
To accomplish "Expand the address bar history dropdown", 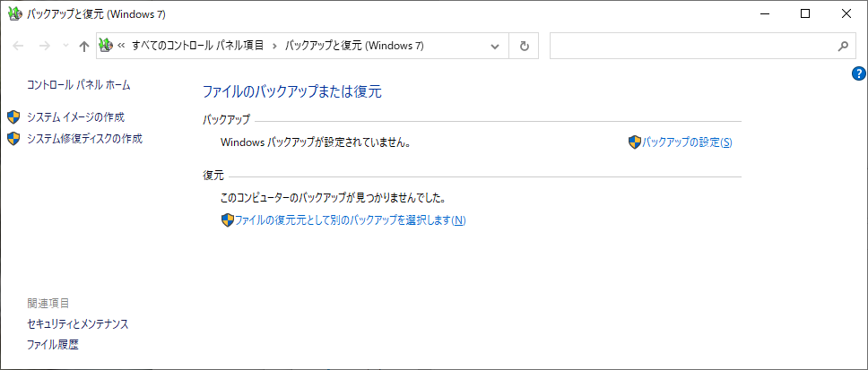I will click(x=496, y=47).
